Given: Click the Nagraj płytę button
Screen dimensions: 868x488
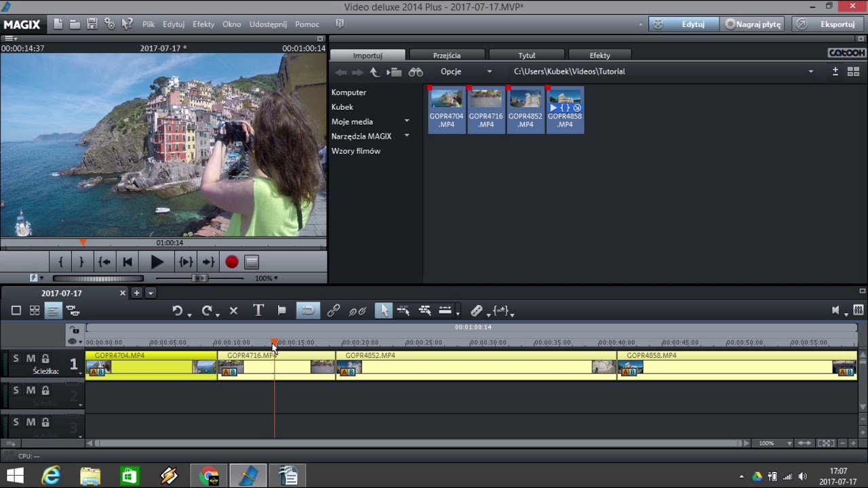Looking at the screenshot, I should 753,24.
